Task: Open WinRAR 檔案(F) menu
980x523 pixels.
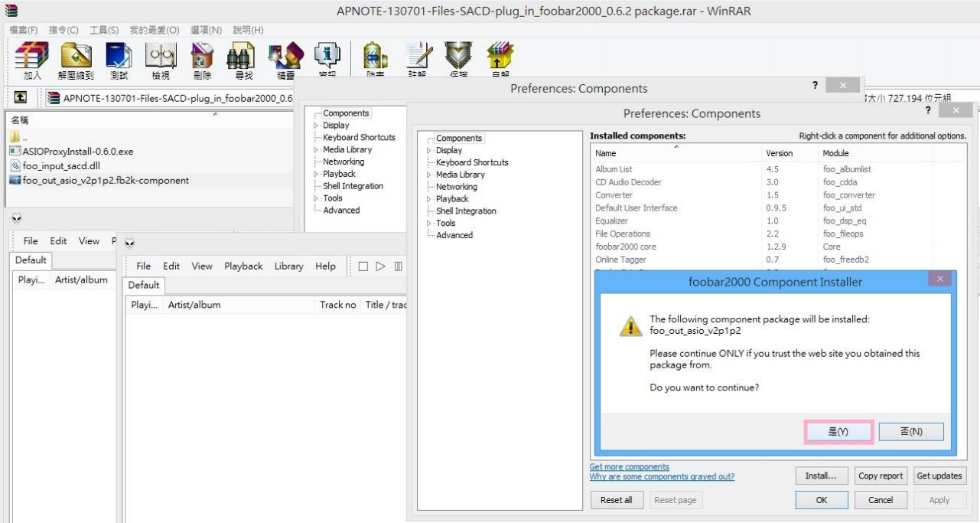Action: pos(23,30)
